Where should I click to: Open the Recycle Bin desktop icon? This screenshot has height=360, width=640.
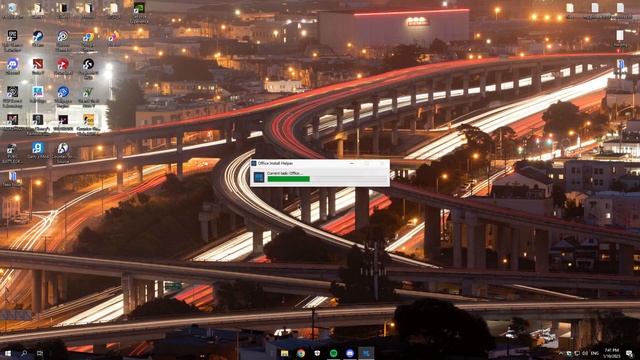tap(12, 11)
